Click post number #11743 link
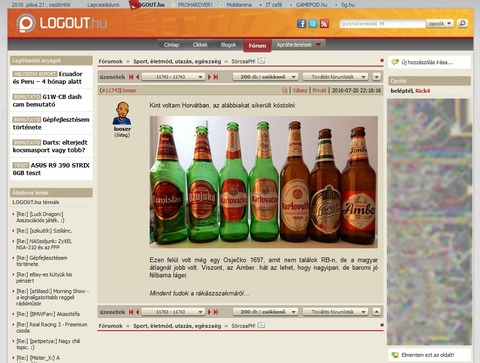 point(110,90)
